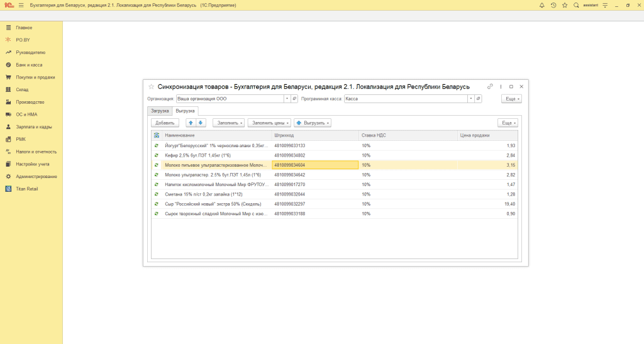Sort by Наименование column header
Viewport: 644px width, 344px height.
216,135
